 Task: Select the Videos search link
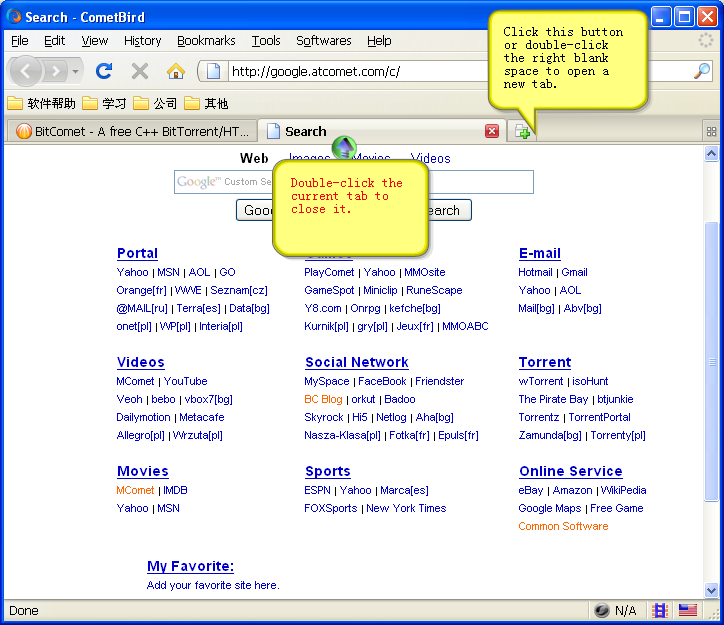(430, 158)
